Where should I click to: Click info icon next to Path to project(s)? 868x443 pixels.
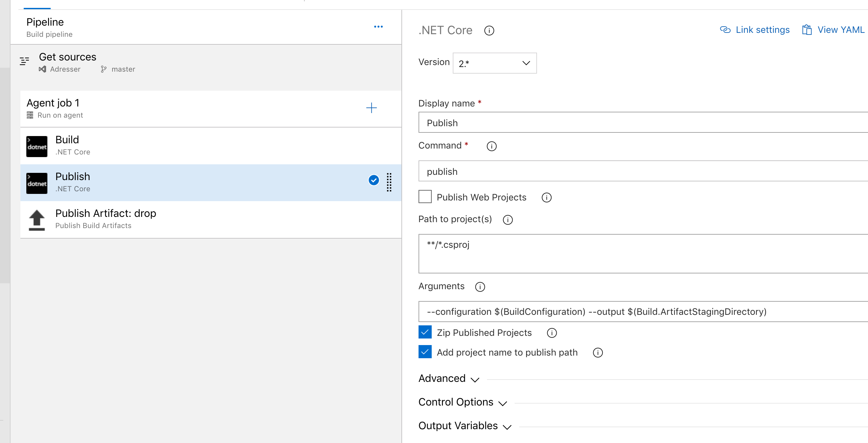point(507,220)
